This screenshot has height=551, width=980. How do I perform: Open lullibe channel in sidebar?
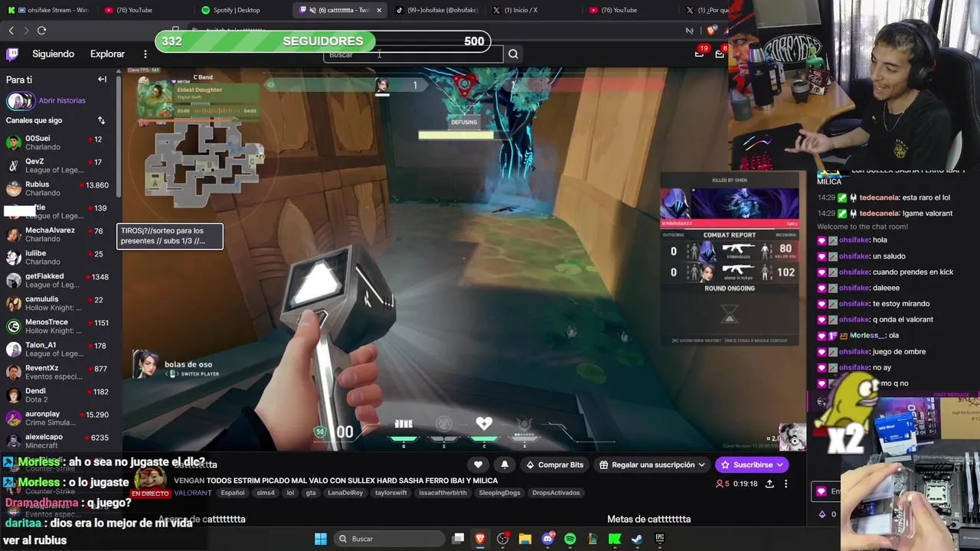(x=57, y=257)
